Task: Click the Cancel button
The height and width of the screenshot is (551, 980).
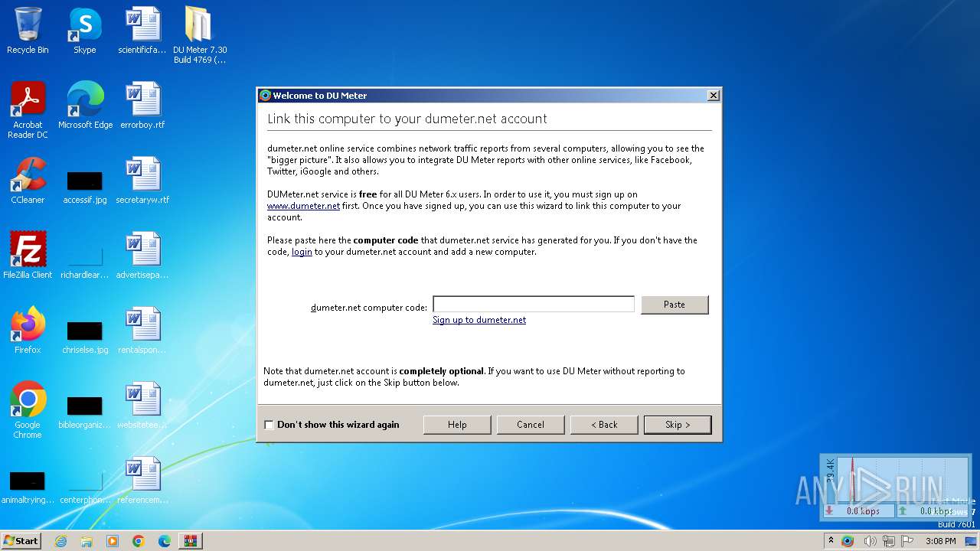Action: [x=531, y=425]
